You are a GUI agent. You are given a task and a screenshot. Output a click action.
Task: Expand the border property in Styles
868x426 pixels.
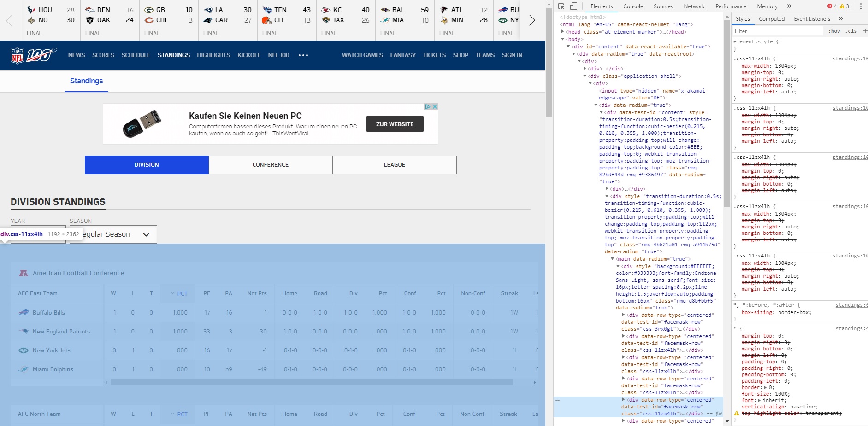point(765,387)
